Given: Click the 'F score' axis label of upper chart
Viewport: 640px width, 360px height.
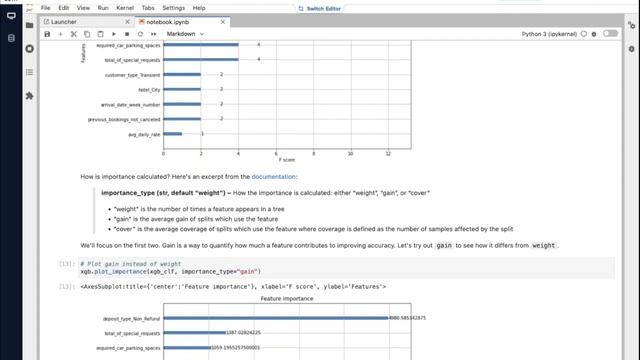Looking at the screenshot, I should coord(287,160).
